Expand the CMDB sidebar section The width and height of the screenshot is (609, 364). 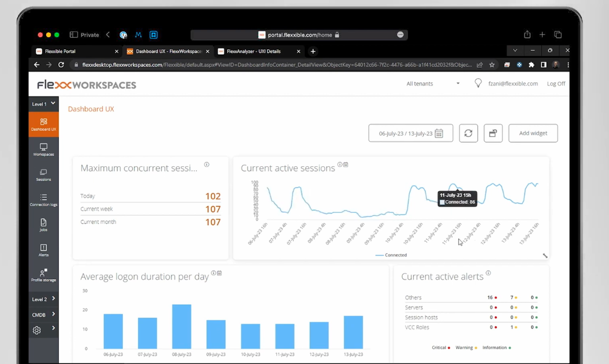(44, 315)
